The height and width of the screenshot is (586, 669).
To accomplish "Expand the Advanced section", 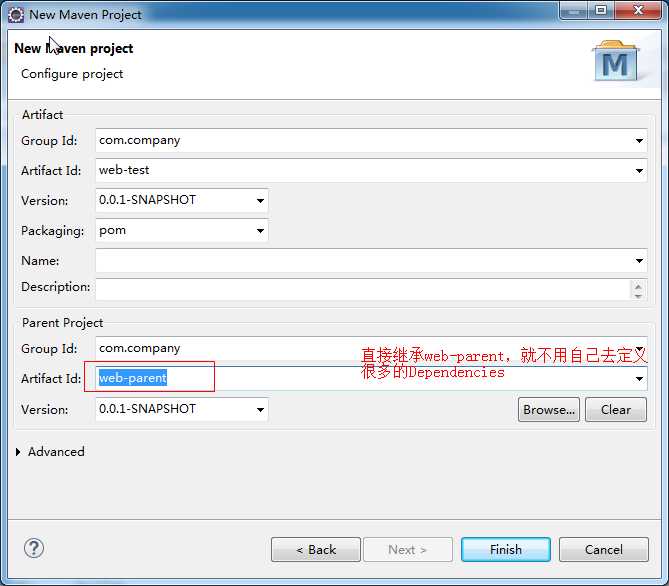I will [x=18, y=452].
